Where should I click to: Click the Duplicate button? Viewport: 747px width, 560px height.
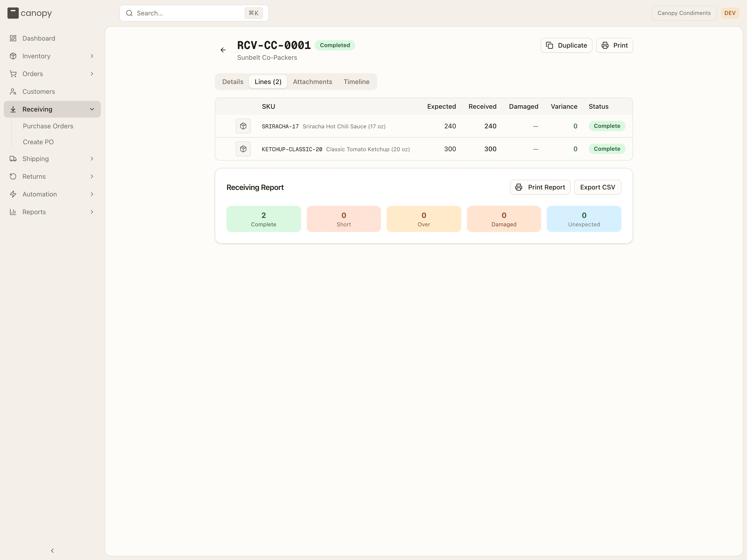566,45
